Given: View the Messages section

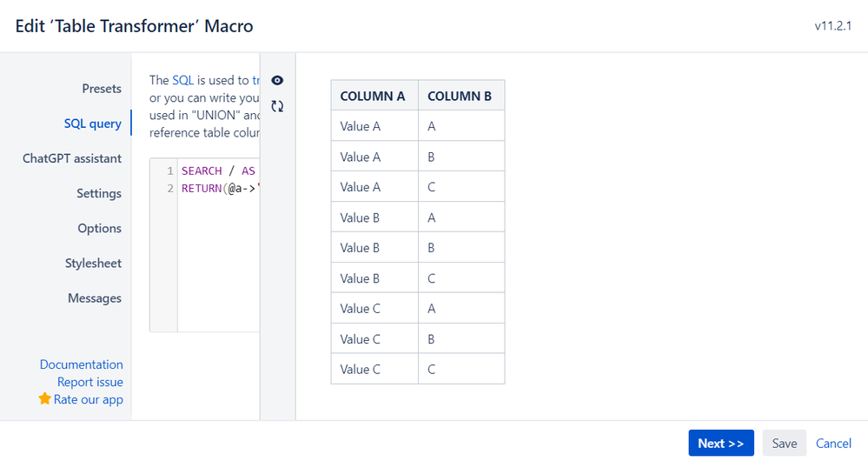Looking at the screenshot, I should 95,297.
